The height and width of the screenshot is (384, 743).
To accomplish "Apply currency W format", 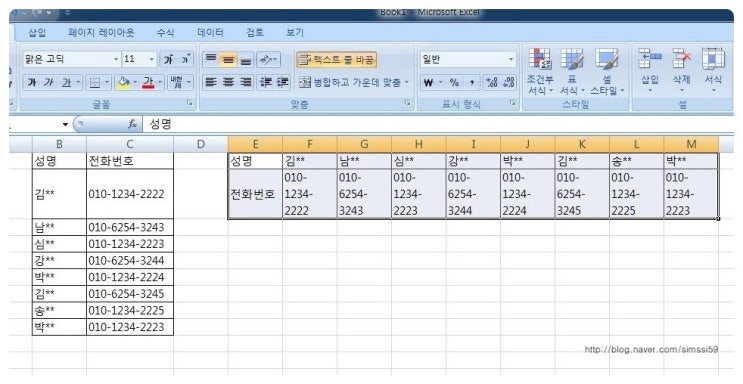I will click(x=428, y=82).
